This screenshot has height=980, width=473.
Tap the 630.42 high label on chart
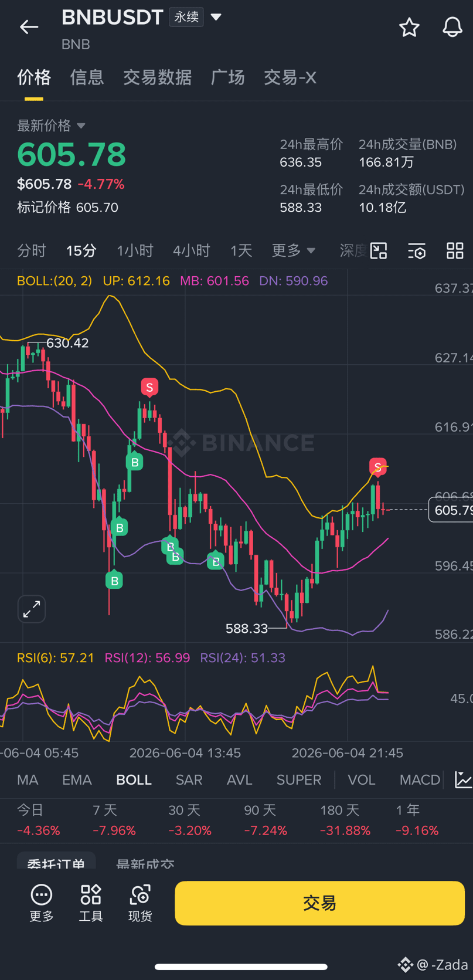pyautogui.click(x=67, y=343)
